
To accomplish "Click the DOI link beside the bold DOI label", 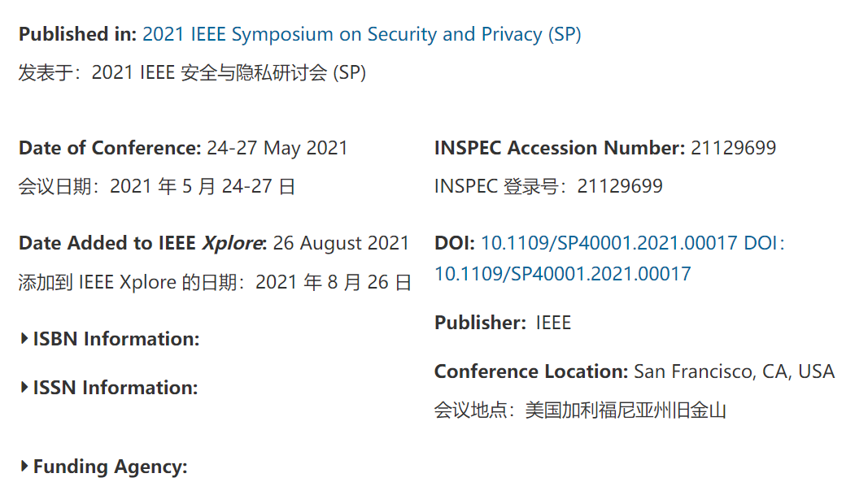I will tap(608, 242).
